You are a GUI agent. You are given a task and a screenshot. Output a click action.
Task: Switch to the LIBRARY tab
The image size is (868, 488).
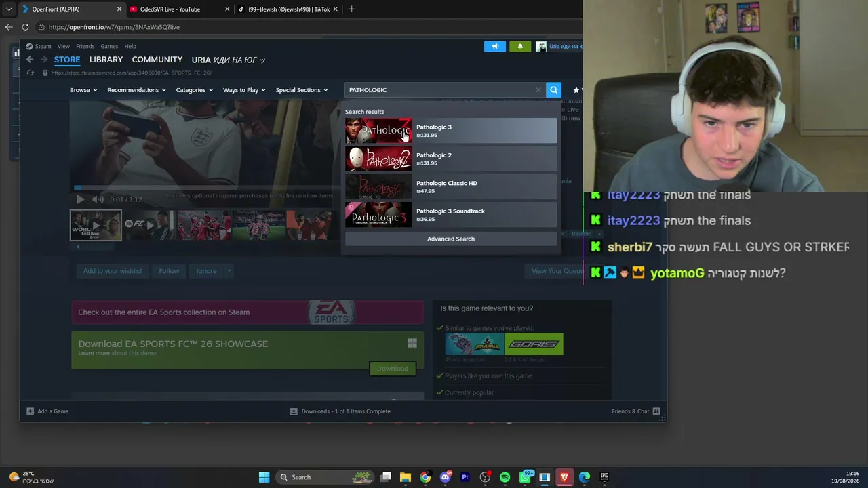coord(106,60)
